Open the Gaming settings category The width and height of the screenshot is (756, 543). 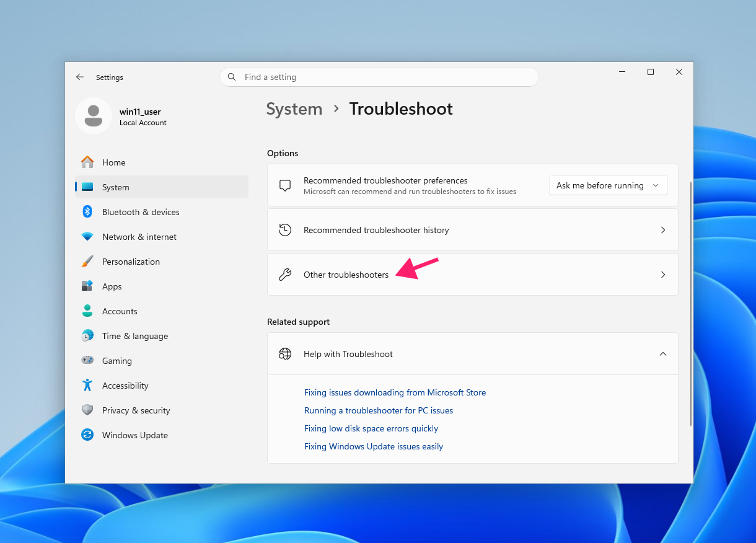click(162, 361)
